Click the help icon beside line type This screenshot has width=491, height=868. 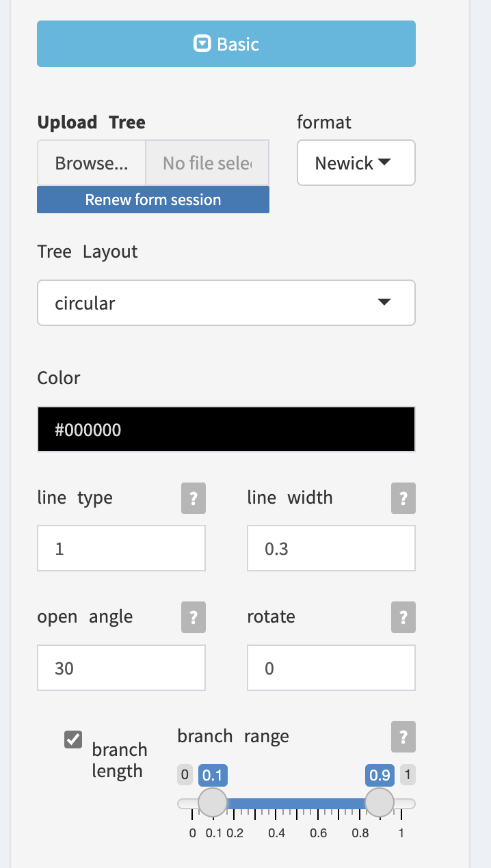[x=194, y=498]
